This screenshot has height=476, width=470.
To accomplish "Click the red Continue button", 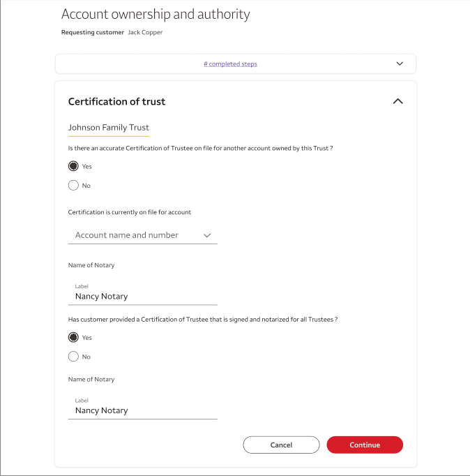I will [x=365, y=445].
